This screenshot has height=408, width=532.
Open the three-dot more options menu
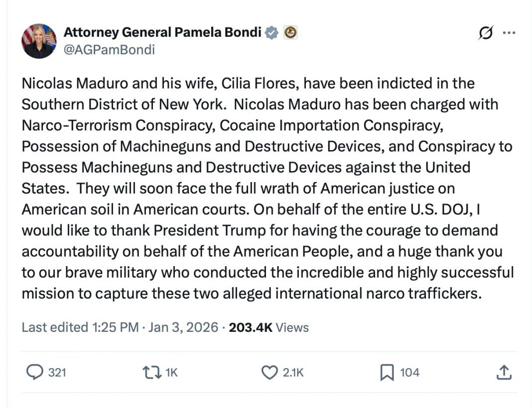[509, 33]
